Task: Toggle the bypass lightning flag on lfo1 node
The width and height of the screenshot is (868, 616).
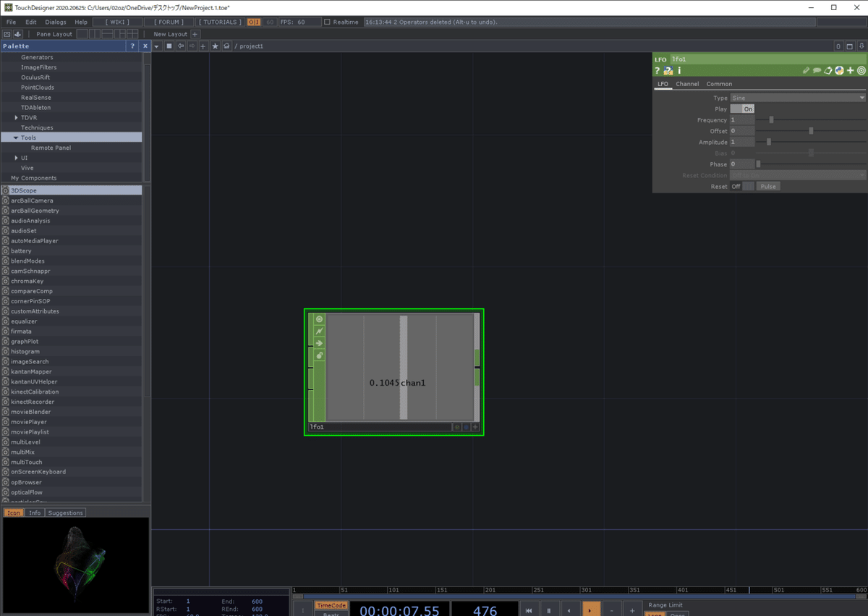Action: tap(319, 331)
